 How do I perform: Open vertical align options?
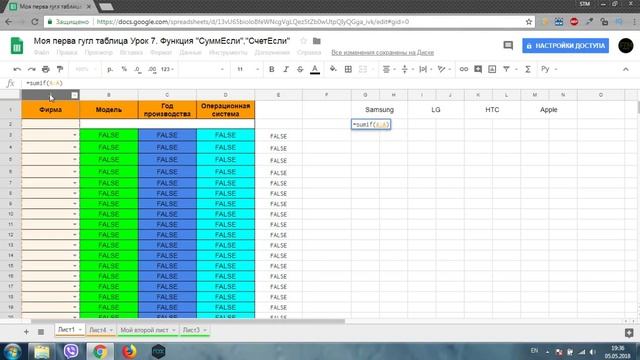[407, 69]
